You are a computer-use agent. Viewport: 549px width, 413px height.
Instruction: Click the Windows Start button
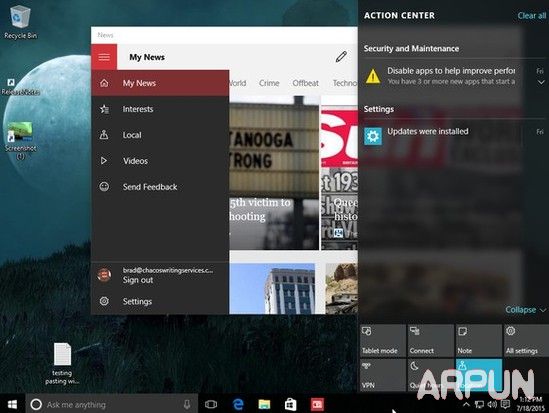click(12, 404)
